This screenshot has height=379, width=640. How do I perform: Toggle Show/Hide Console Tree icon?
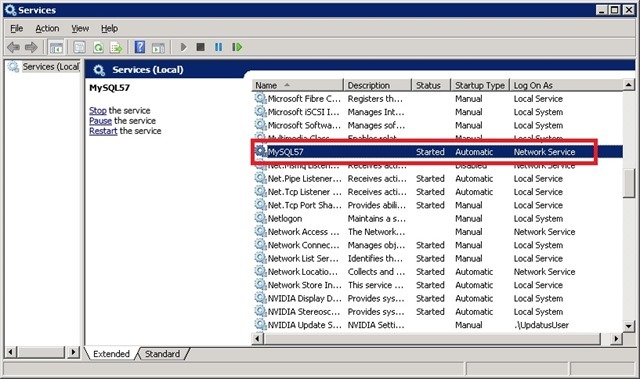point(56,47)
